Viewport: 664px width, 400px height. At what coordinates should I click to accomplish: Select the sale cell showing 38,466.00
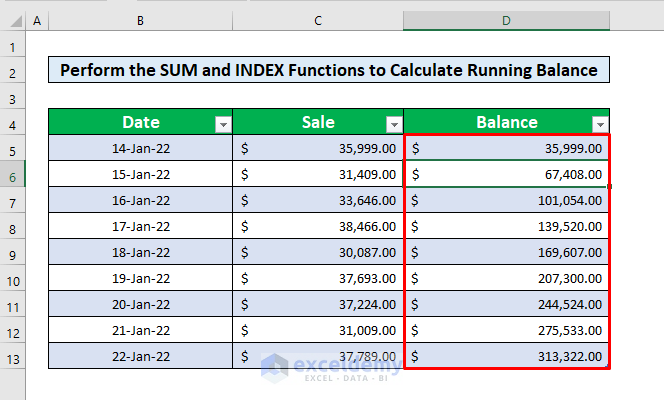317,226
